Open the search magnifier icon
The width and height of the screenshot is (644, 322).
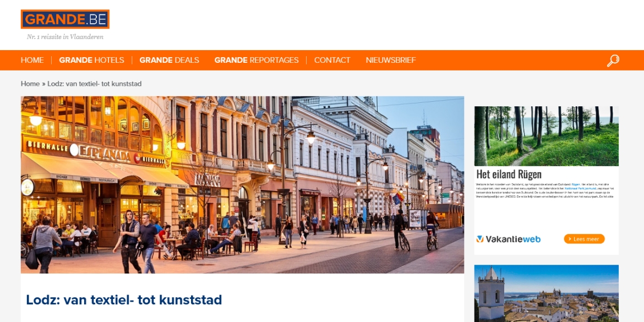[x=613, y=61]
